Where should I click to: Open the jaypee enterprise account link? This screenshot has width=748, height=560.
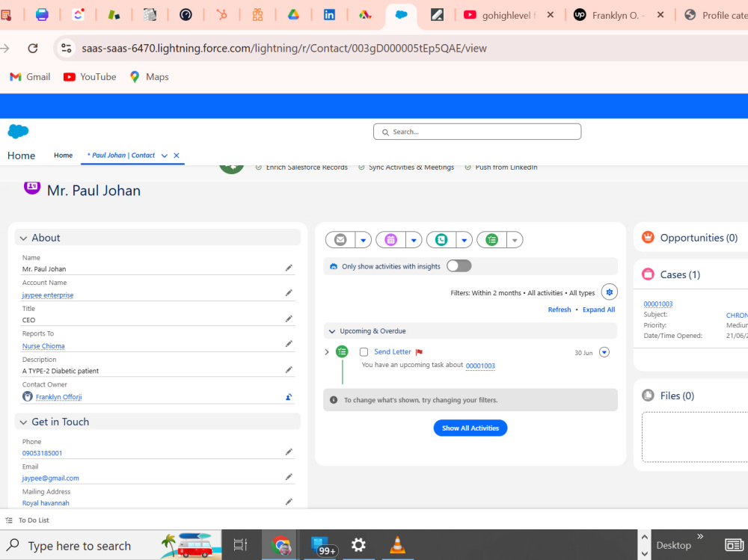[x=48, y=295]
